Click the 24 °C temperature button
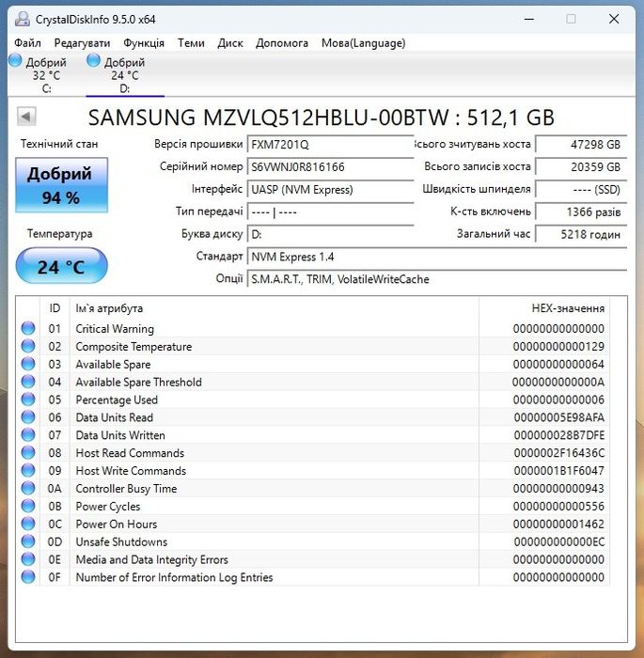The image size is (644, 658). point(62,266)
